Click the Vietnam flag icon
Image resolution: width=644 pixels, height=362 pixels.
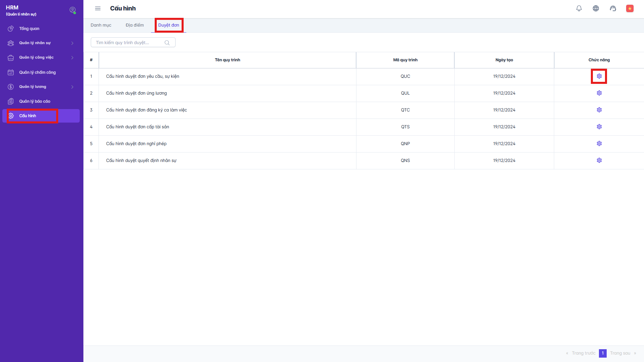(630, 8)
